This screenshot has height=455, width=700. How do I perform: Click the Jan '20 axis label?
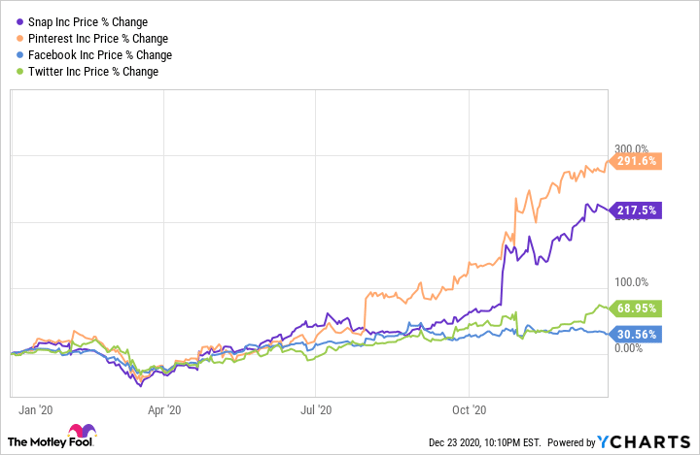pyautogui.click(x=39, y=410)
